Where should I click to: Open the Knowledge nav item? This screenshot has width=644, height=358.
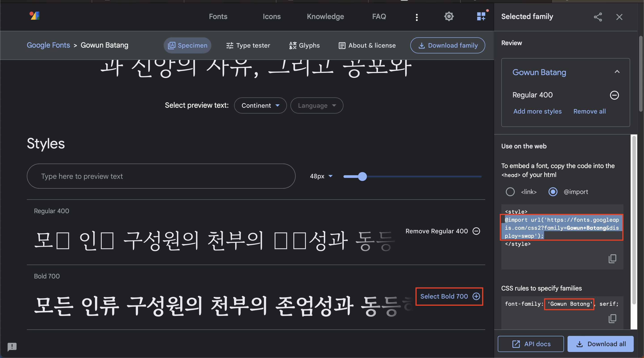pyautogui.click(x=325, y=17)
